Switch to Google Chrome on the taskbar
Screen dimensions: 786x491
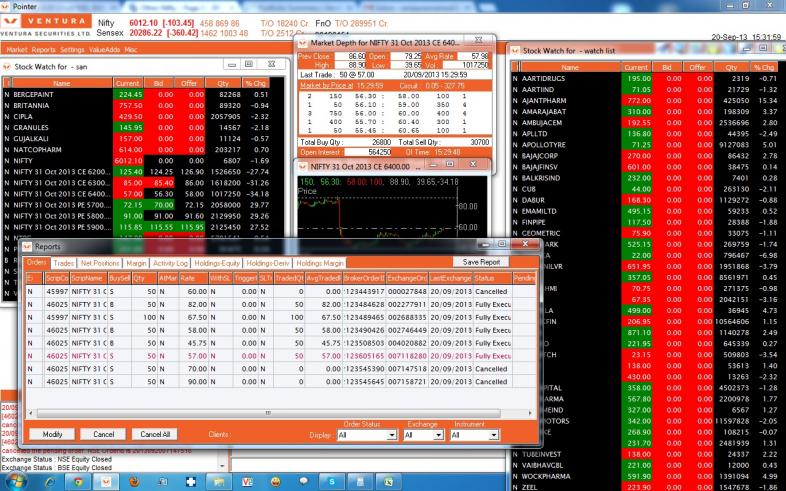78,482
